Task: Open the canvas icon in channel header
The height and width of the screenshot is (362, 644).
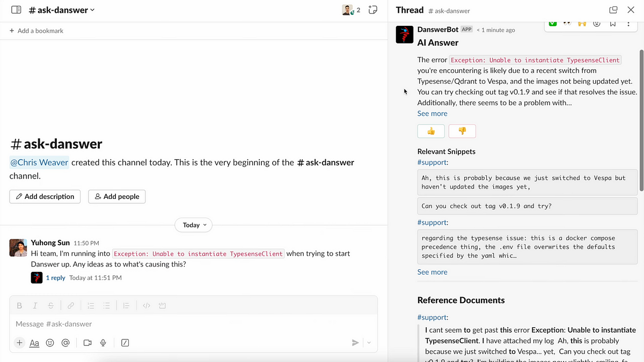Action: point(373,10)
